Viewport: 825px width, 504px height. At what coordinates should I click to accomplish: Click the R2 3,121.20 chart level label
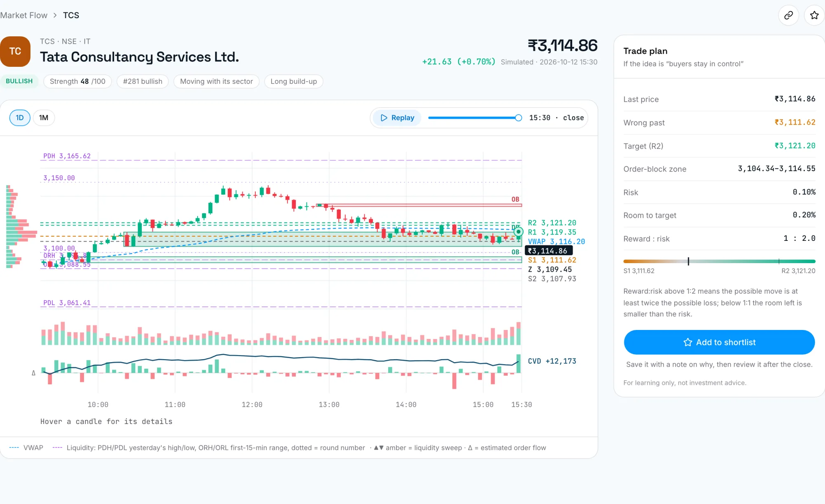[552, 223]
